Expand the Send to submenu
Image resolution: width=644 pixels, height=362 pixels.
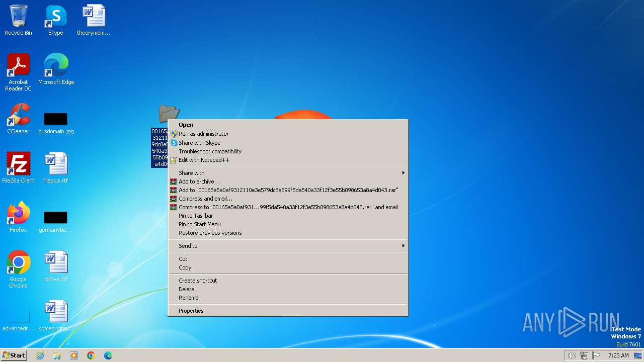pos(288,246)
